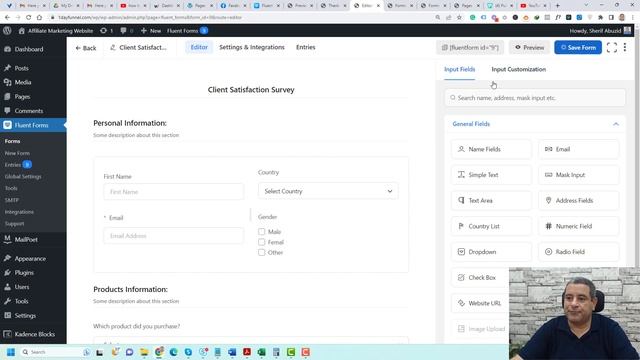Open a new browser tab
The height and width of the screenshot is (360, 640).
click(x=558, y=6)
